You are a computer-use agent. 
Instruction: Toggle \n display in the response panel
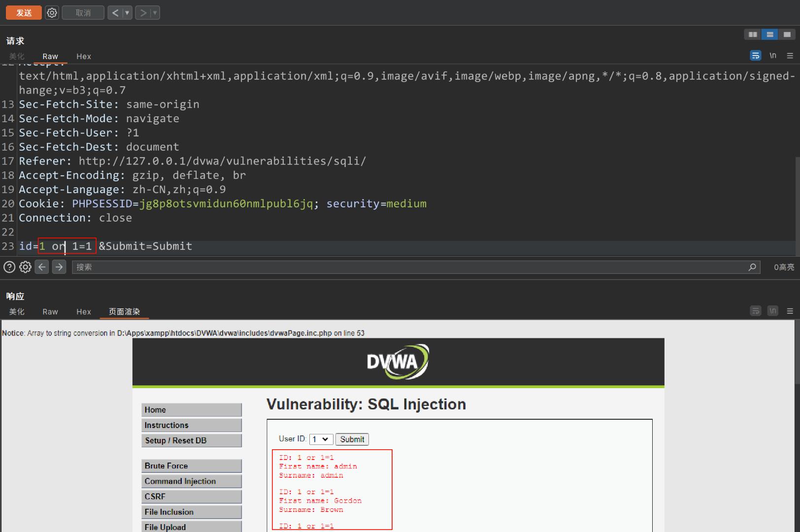click(x=773, y=310)
